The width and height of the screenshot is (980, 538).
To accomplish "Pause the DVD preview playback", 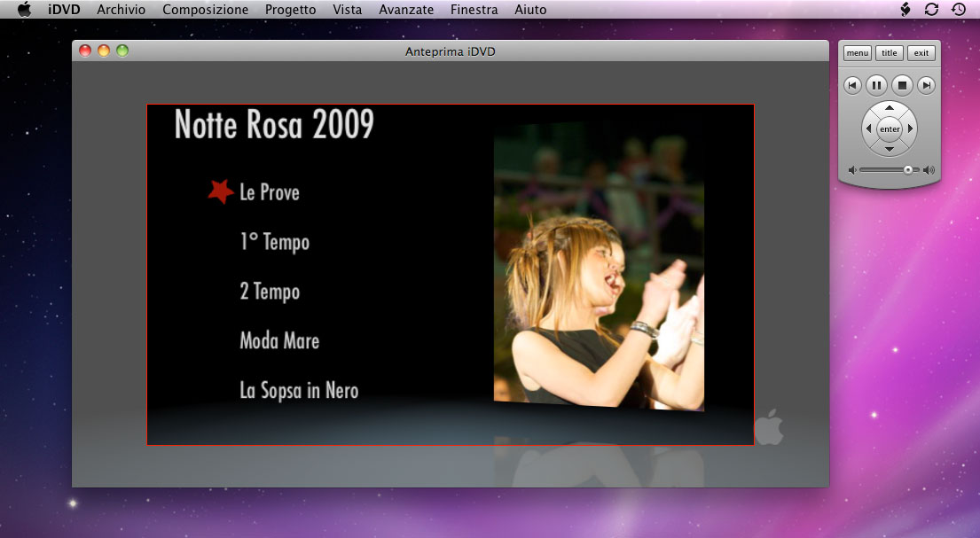I will point(877,85).
